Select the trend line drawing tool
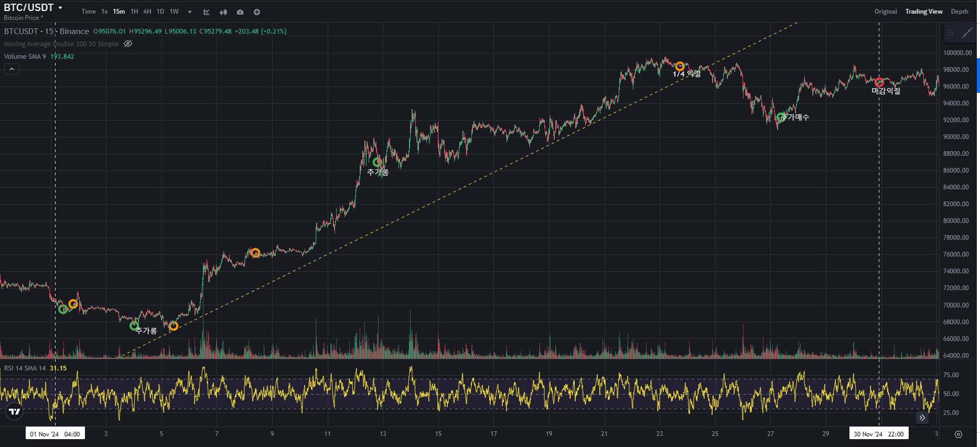The image size is (980, 447). click(967, 33)
